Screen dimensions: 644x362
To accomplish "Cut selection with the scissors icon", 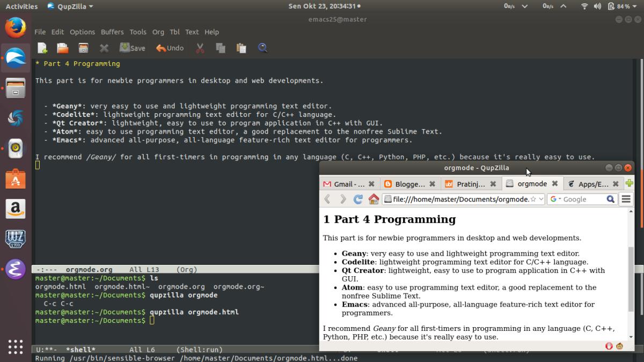I will pos(200,48).
